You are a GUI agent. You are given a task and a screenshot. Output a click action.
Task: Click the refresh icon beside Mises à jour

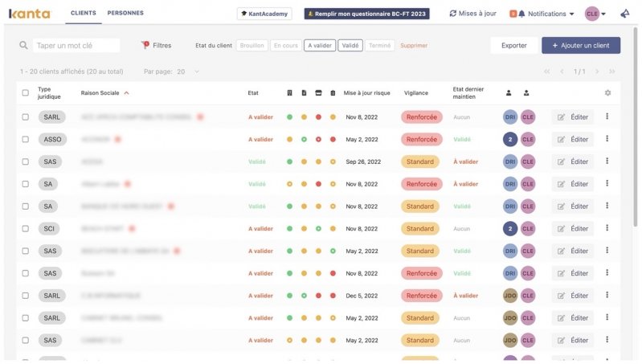(x=453, y=14)
